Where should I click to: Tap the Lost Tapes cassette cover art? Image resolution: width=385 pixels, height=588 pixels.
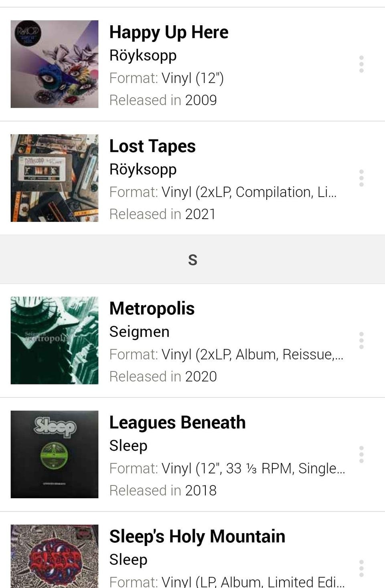coord(55,178)
